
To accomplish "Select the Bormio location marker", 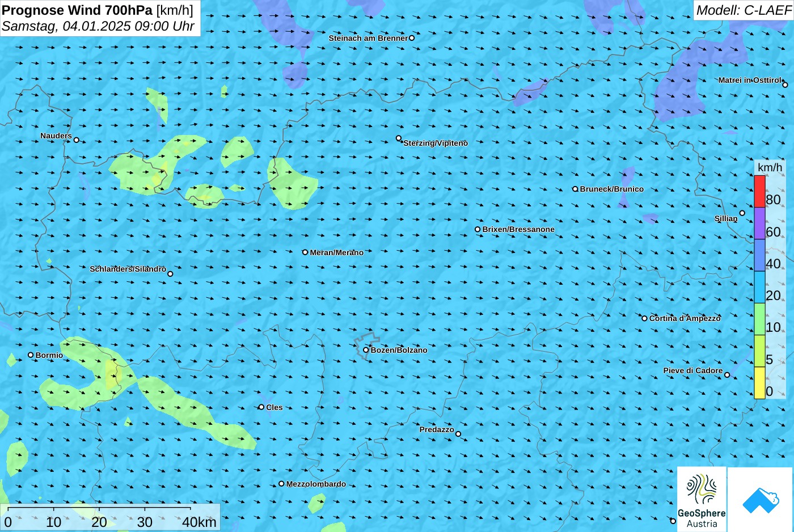I will tap(31, 355).
